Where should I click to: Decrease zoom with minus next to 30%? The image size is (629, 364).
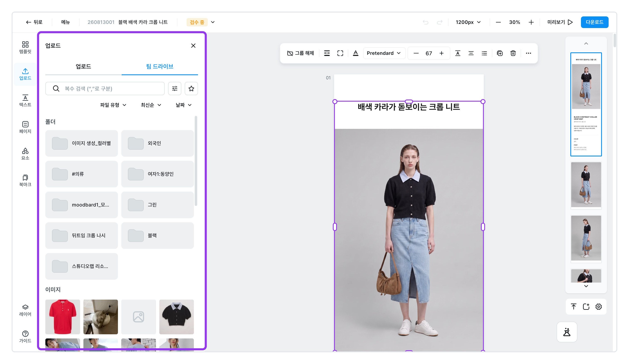click(498, 22)
